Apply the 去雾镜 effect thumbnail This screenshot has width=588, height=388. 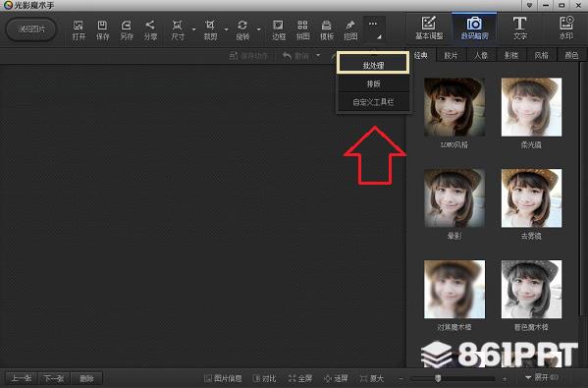tap(531, 198)
